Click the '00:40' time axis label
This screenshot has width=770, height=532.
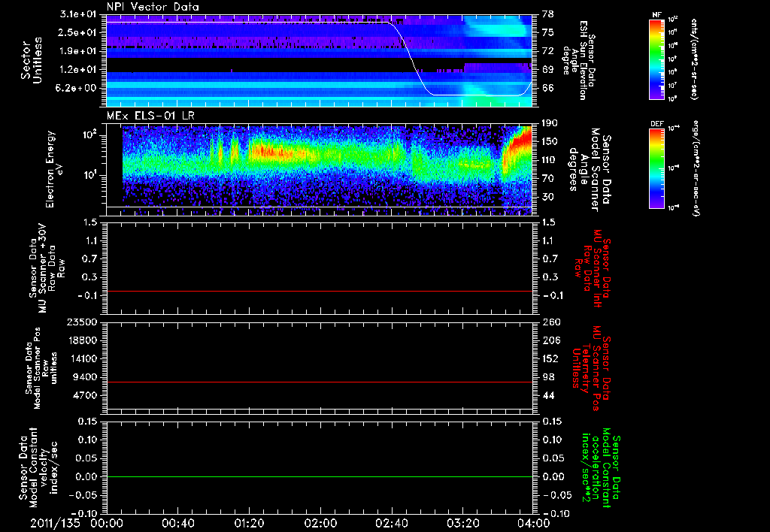tap(177, 523)
